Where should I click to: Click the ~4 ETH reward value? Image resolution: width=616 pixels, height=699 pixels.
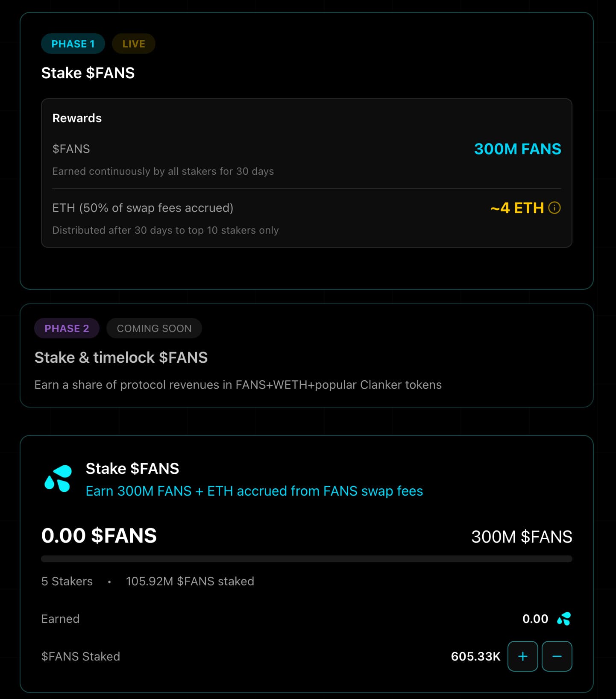pyautogui.click(x=517, y=208)
